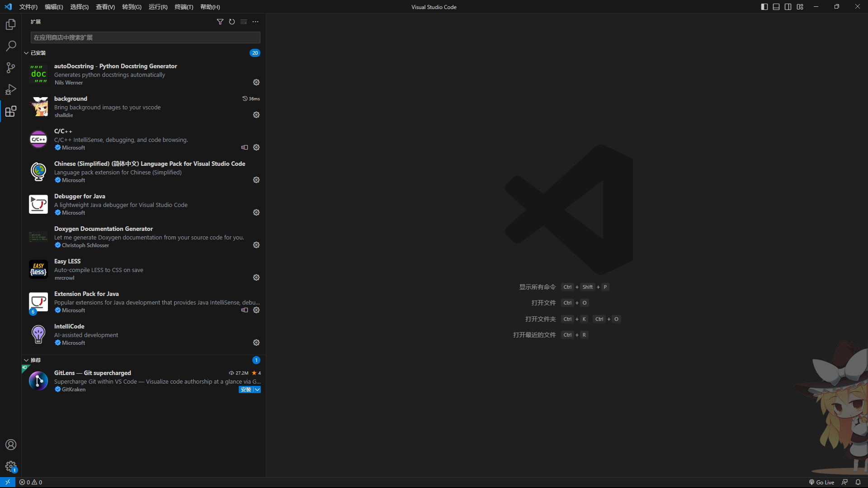Select the background extension entry

pyautogui.click(x=144, y=107)
